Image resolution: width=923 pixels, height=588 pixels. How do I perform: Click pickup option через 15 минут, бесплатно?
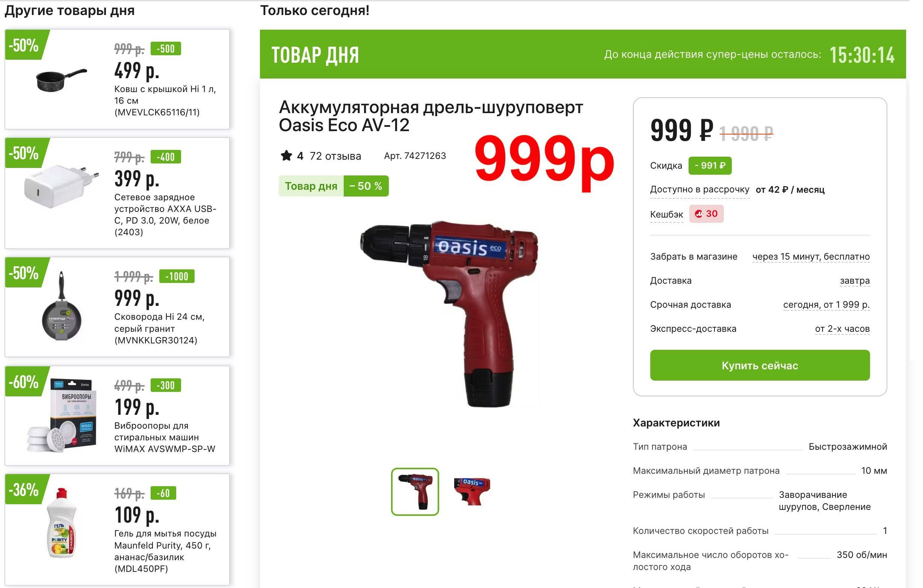811,257
